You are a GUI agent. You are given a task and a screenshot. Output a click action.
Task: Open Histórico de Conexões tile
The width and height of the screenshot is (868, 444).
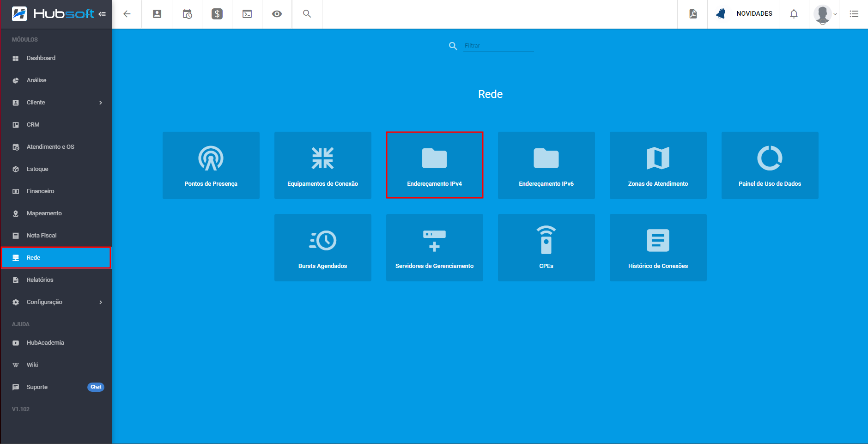[658, 248]
